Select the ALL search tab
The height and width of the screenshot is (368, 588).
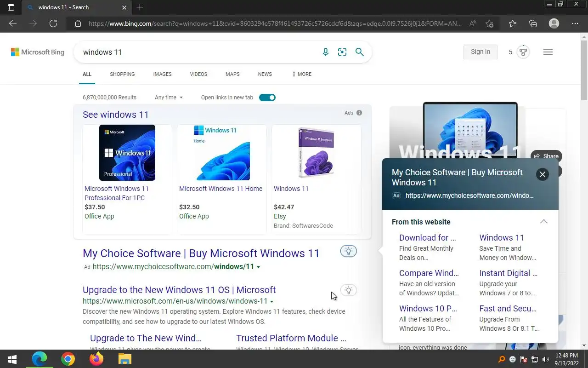click(x=87, y=74)
